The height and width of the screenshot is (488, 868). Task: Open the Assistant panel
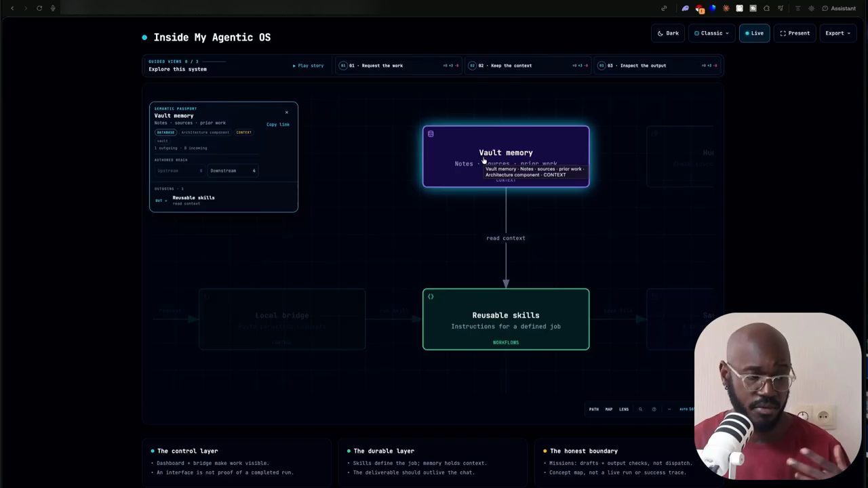coord(839,8)
